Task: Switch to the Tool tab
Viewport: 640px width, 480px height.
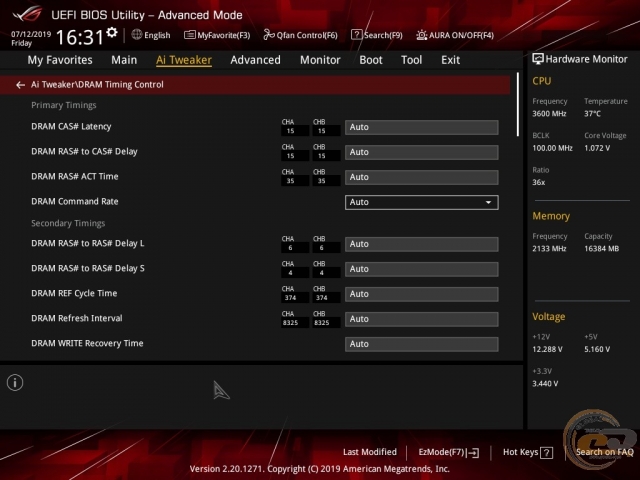Action: pos(411,60)
